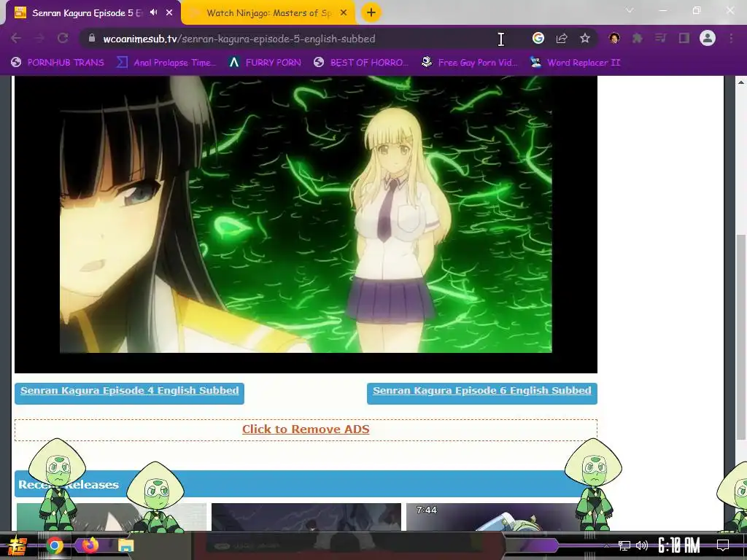This screenshot has width=747, height=560.
Task: Close the Watch Ninjago tab
Action: click(x=344, y=13)
